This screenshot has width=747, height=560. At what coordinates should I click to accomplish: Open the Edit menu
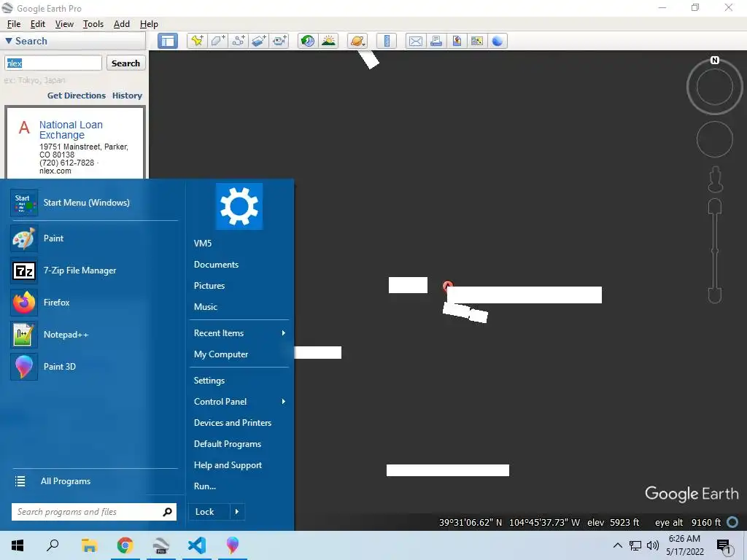(38, 24)
